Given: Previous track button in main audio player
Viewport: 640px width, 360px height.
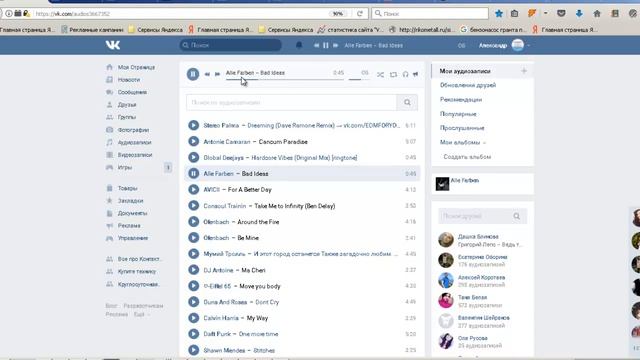Looking at the screenshot, I should (207, 74).
